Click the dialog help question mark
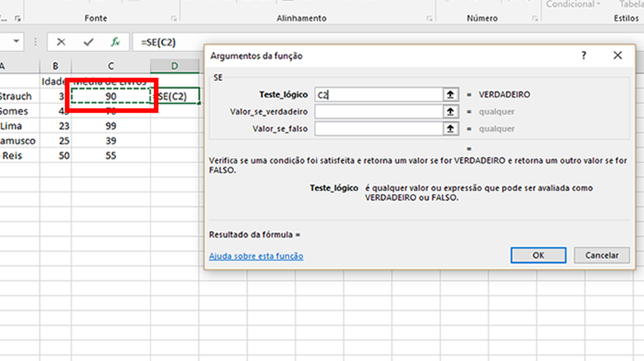The image size is (644, 361). click(584, 56)
